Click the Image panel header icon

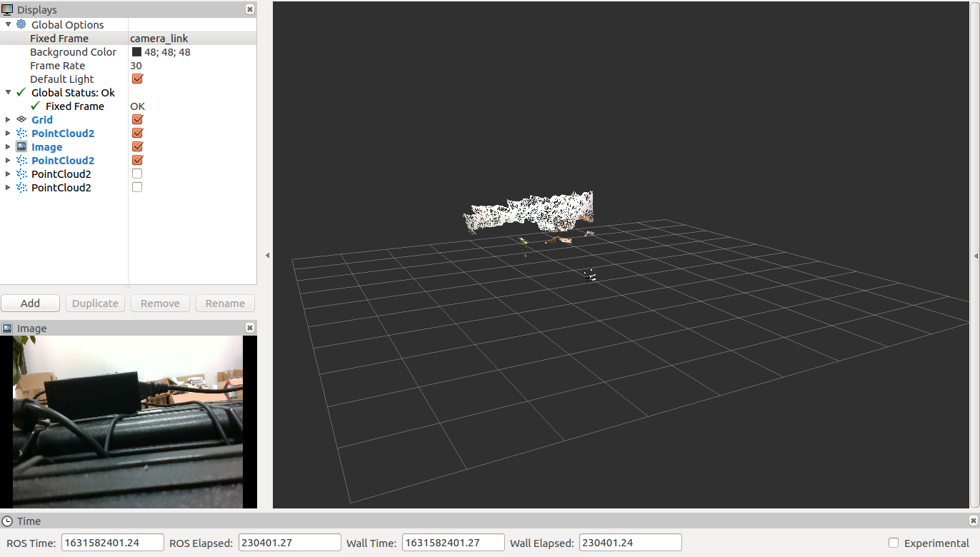[x=6, y=328]
